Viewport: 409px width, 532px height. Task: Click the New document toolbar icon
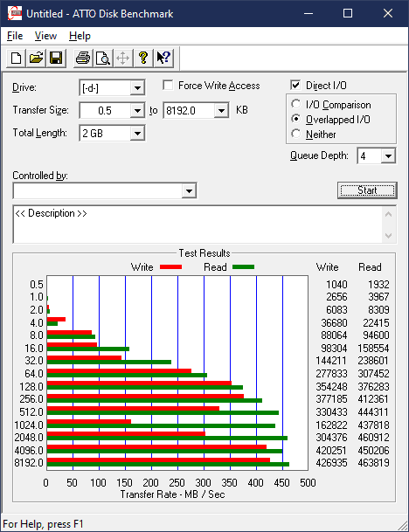click(x=16, y=58)
